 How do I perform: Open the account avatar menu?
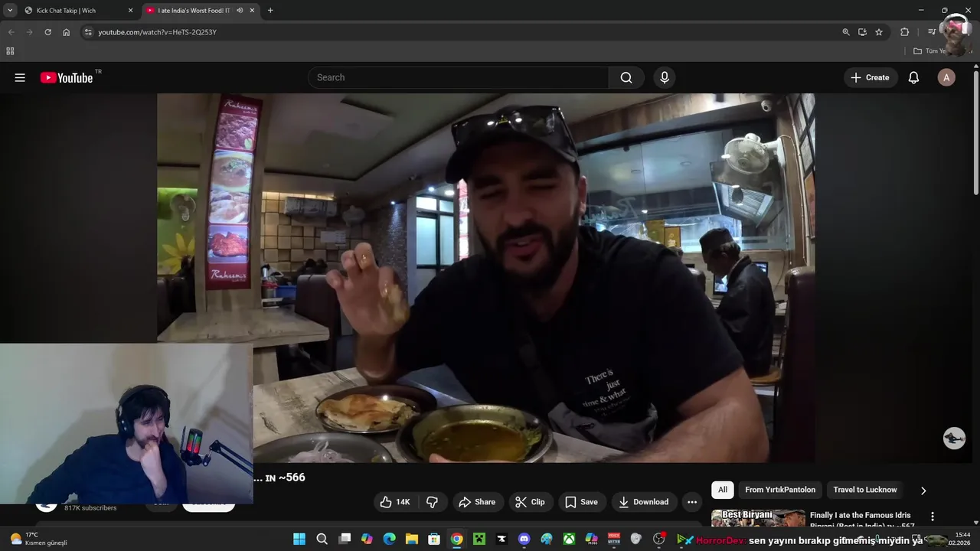(946, 77)
